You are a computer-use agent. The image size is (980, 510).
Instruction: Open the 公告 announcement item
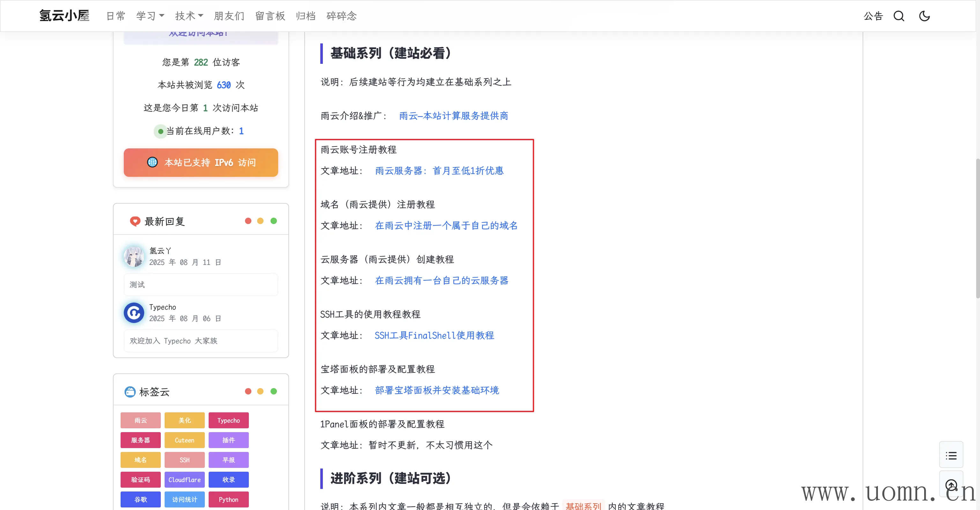click(873, 16)
